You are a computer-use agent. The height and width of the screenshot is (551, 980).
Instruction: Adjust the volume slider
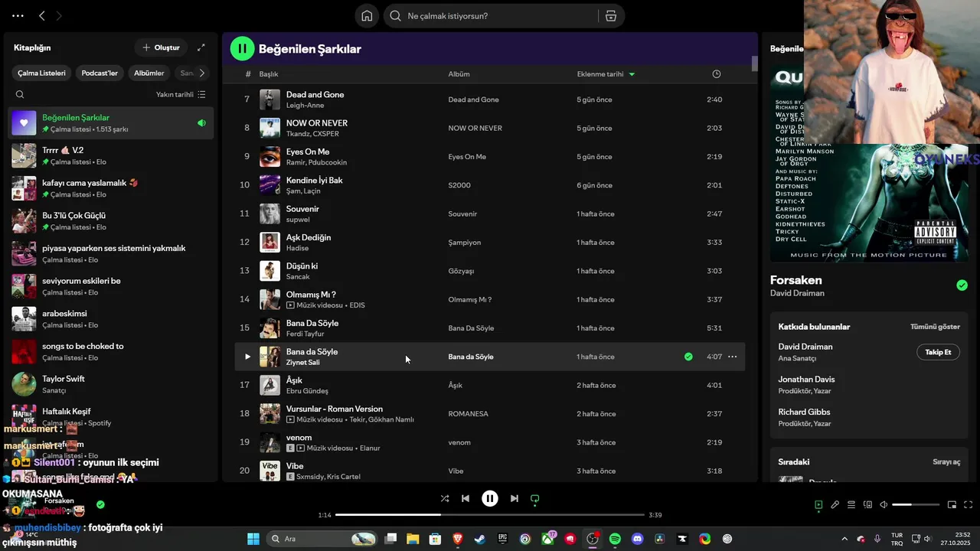[916, 505]
